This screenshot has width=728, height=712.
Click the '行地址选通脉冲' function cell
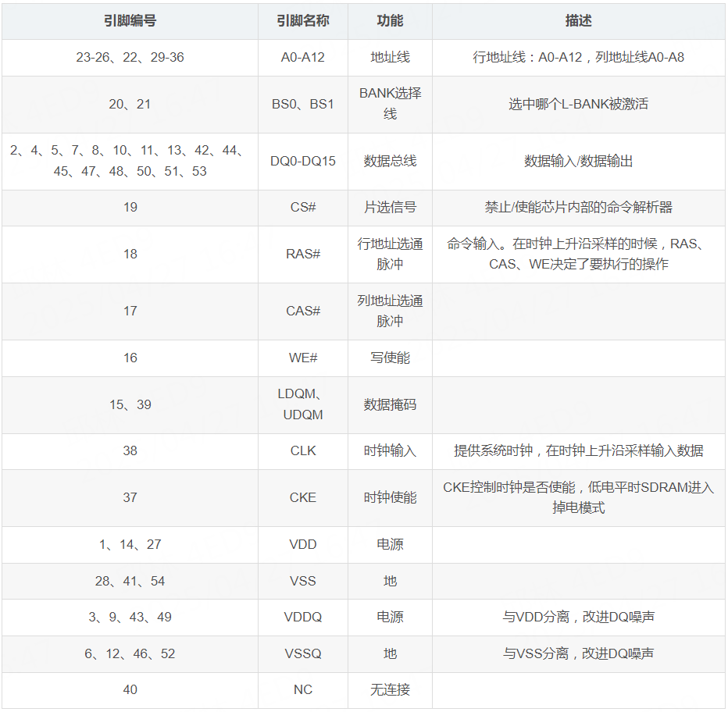[x=390, y=254]
